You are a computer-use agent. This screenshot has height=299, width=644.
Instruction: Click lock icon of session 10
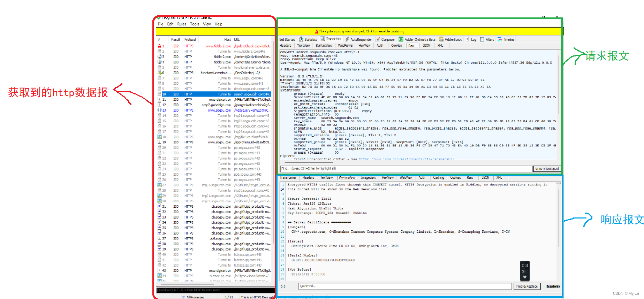160,94
